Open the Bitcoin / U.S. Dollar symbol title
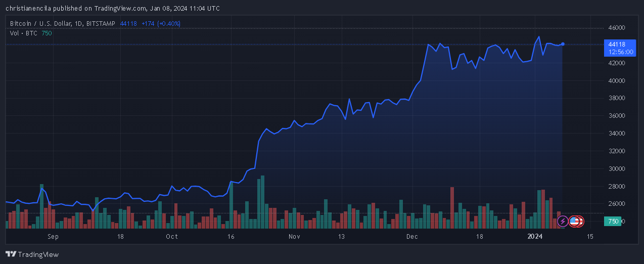Image resolution: width=644 pixels, height=264 pixels. click(x=63, y=23)
